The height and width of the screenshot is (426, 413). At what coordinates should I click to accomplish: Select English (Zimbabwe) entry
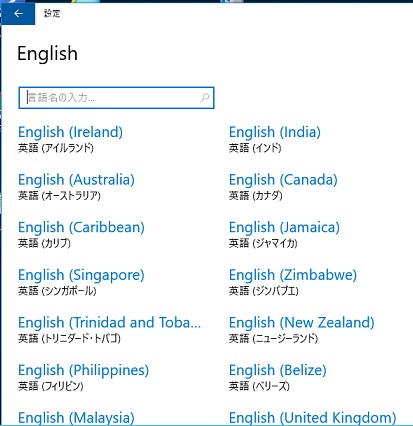coord(293,282)
